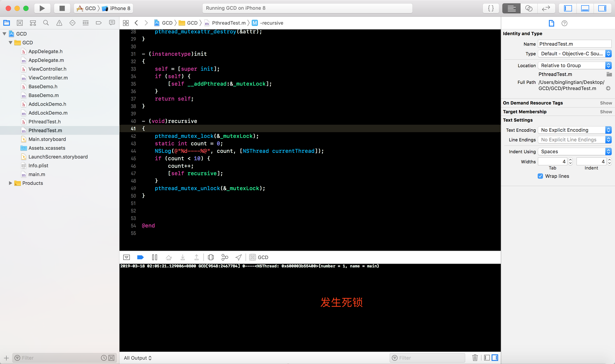Open Debug Memory Graph
Image resolution: width=615 pixels, height=364 pixels.
click(x=225, y=257)
